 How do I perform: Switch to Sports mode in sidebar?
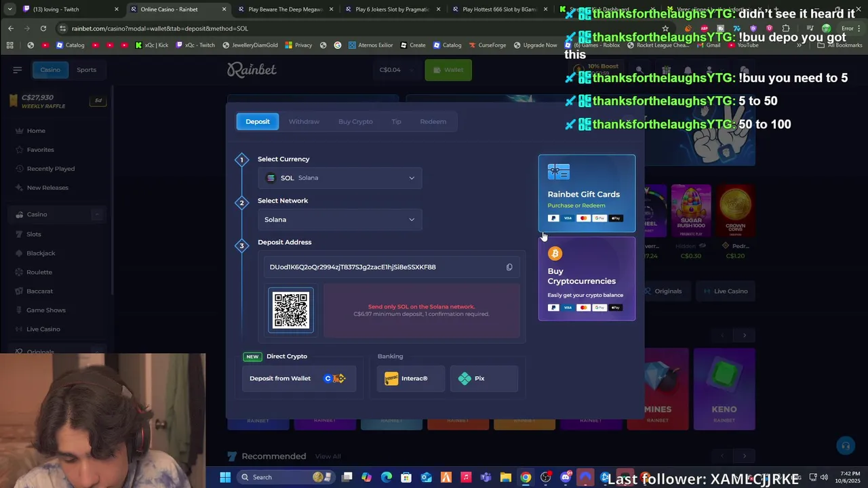pyautogui.click(x=86, y=70)
